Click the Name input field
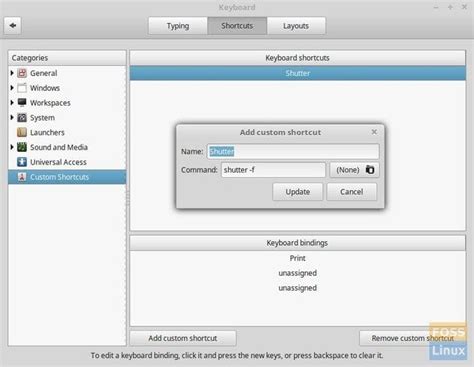Image resolution: width=474 pixels, height=367 pixels. [x=293, y=151]
